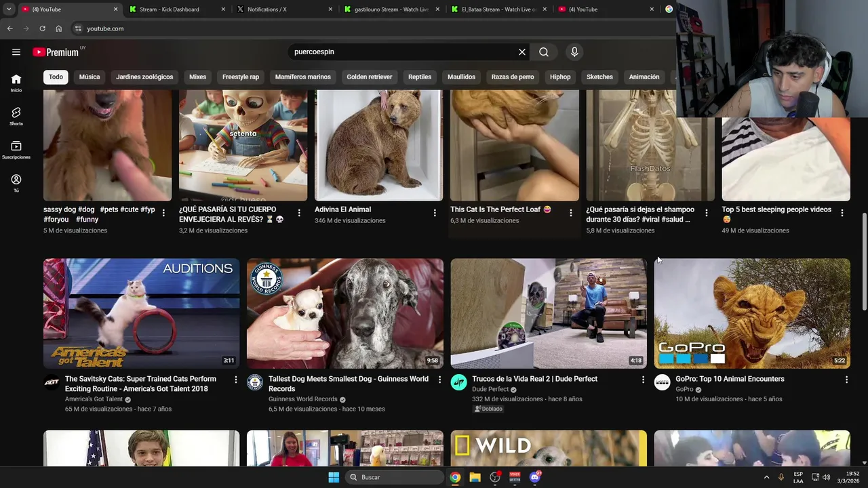868x488 pixels.
Task: Open OBS Studio from the taskbar
Action: click(495, 477)
